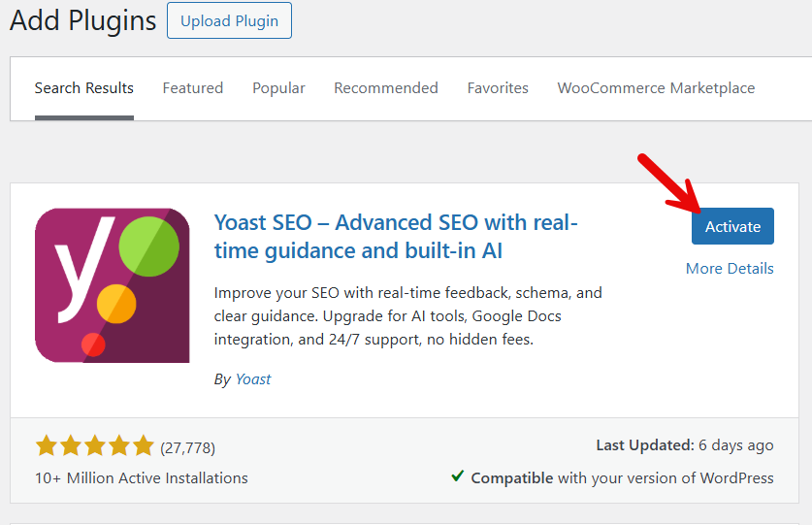The width and height of the screenshot is (812, 525).
Task: Open the Yoast SEO plugin title link
Action: click(x=396, y=237)
